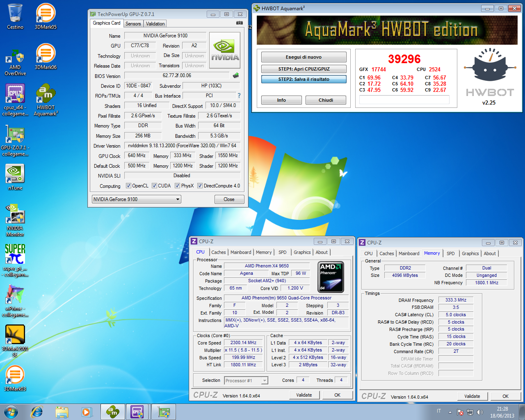Click Validate in left CPU-Z window
The width and height of the screenshot is (525, 420).
(304, 395)
